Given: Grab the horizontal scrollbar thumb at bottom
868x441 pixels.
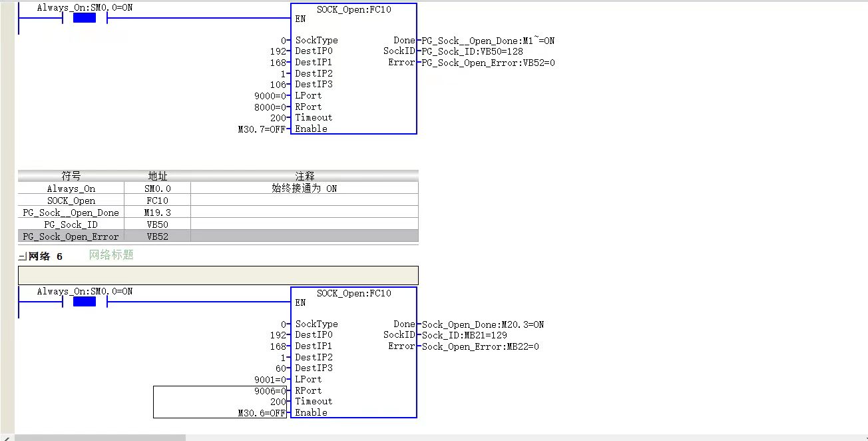Looking at the screenshot, I should coord(100,438).
